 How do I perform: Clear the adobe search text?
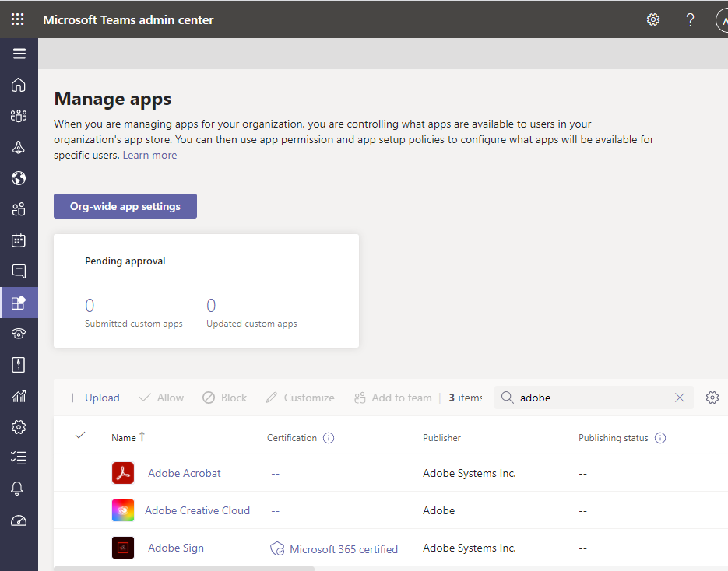680,398
